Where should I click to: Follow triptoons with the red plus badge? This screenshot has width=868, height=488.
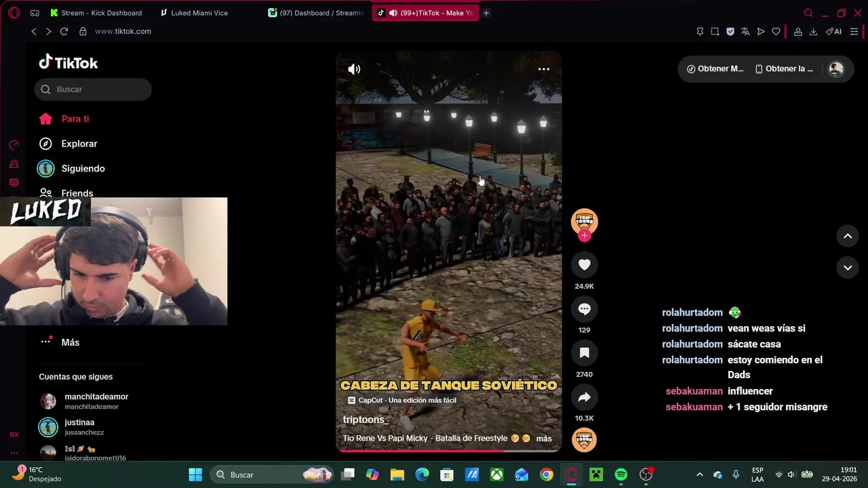(x=585, y=236)
